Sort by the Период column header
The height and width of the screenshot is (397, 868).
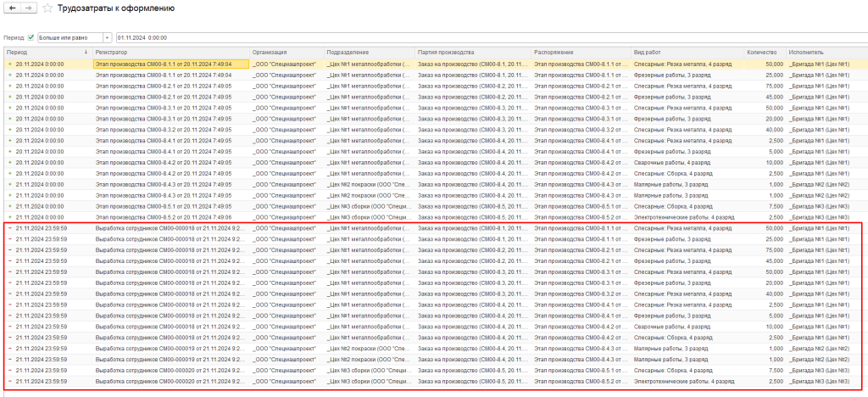[47, 52]
